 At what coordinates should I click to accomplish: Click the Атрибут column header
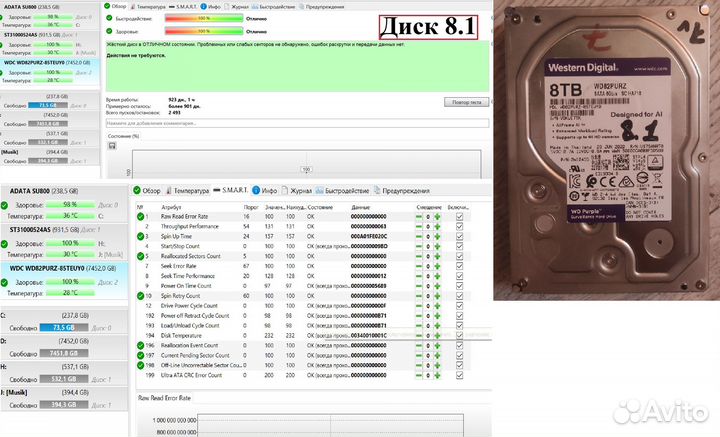(171, 207)
